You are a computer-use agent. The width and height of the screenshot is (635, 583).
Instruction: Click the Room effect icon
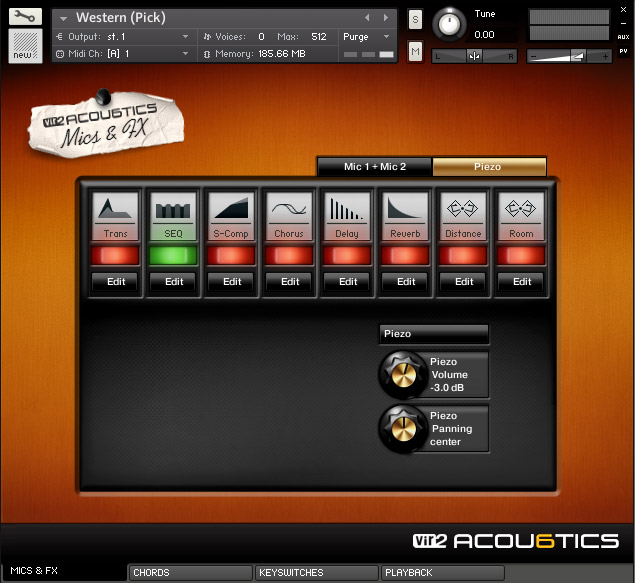522,209
